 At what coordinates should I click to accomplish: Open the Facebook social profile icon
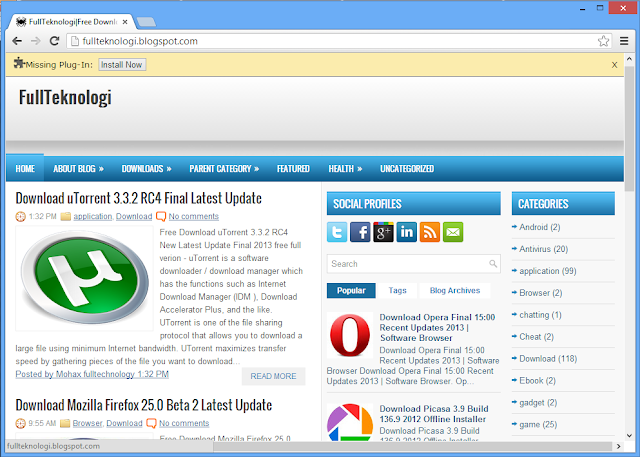(360, 232)
